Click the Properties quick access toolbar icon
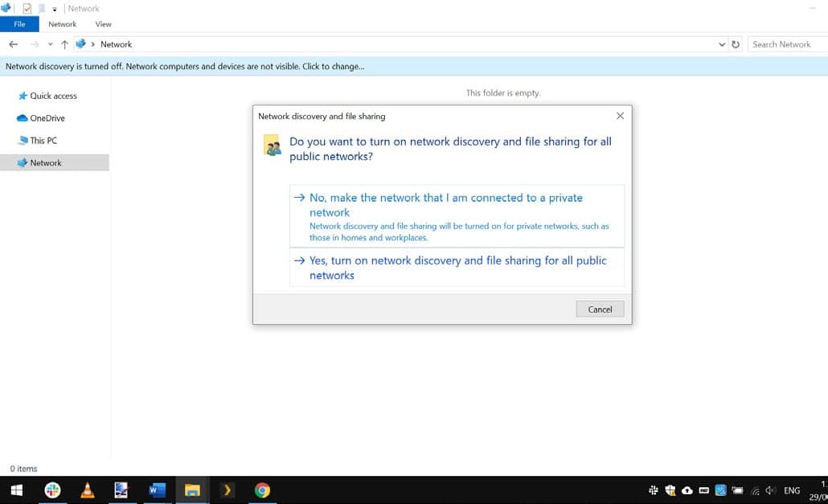Image resolution: width=828 pixels, height=504 pixels. click(x=27, y=9)
